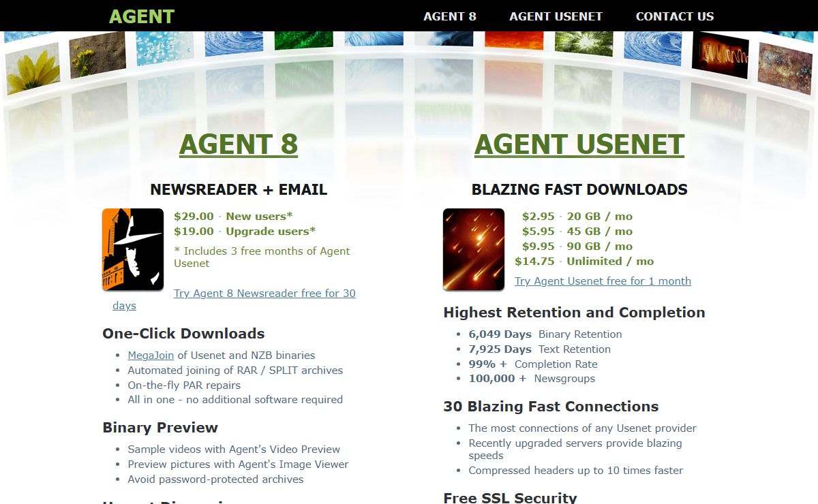
Task: Click the 99% + Completion Rate item
Action: pos(533,364)
